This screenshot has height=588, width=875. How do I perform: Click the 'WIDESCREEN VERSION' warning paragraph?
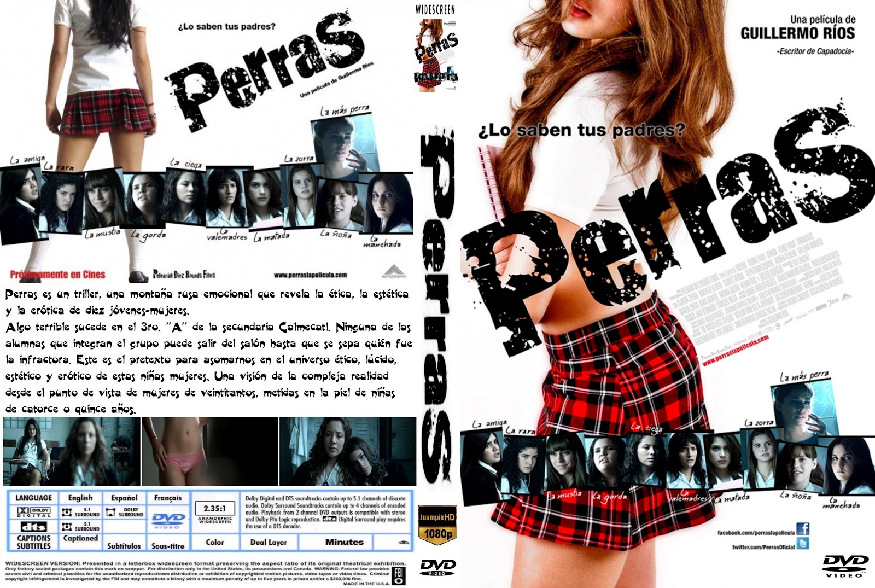(205, 573)
